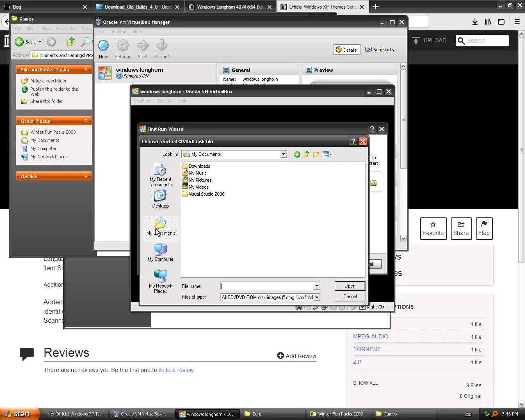The width and height of the screenshot is (525, 420).
Task: Open the Machine menu in VirtualBox Manager
Action: point(118,32)
